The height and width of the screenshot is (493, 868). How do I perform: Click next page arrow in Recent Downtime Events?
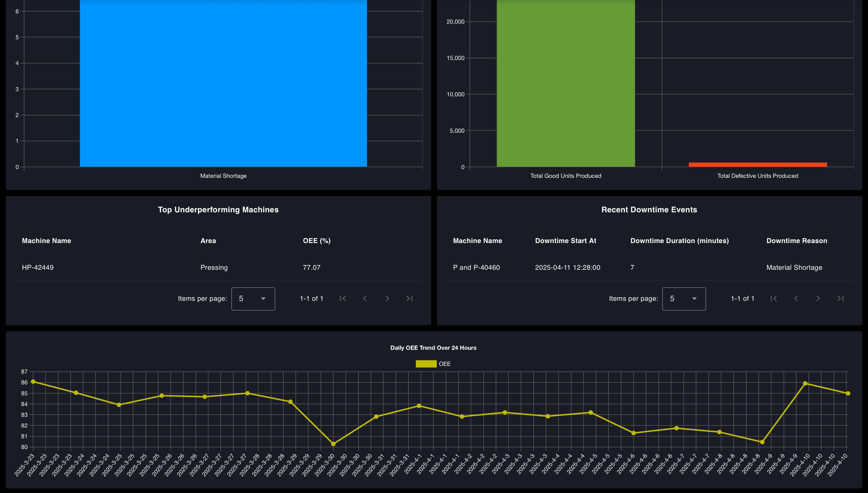[x=818, y=298]
